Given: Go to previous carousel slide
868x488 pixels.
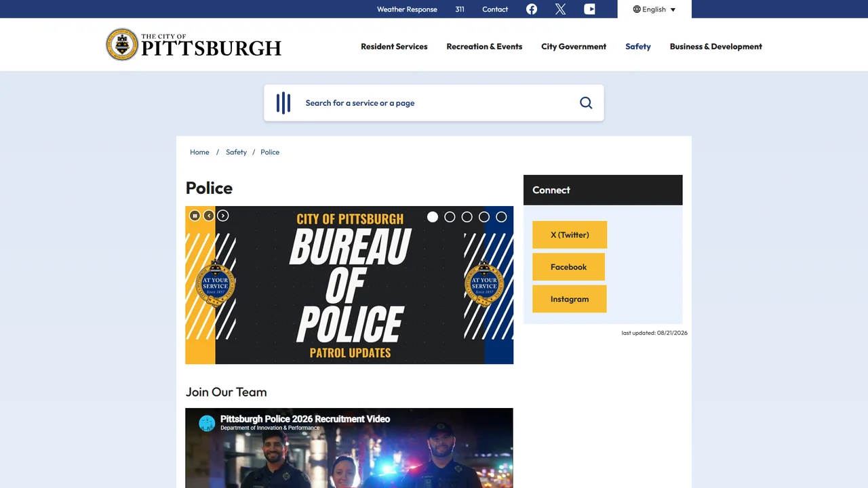Looking at the screenshot, I should click(209, 216).
